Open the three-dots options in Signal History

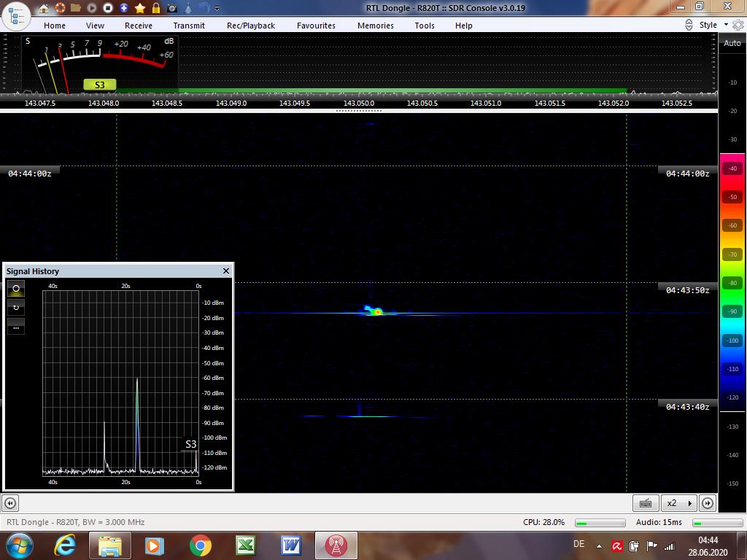coord(16,327)
